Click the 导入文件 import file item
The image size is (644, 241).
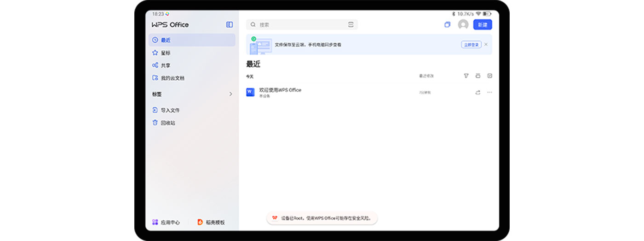pos(170,111)
